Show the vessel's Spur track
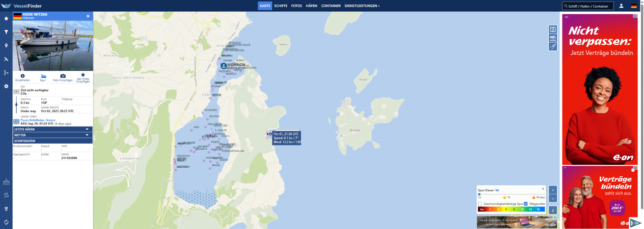 pos(43,76)
